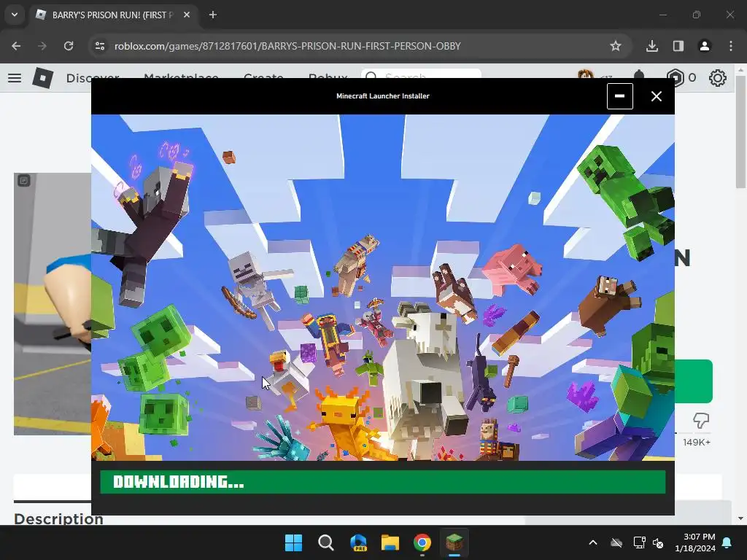The image size is (747, 560).
Task: Restore down the Chrome window
Action: point(697,15)
